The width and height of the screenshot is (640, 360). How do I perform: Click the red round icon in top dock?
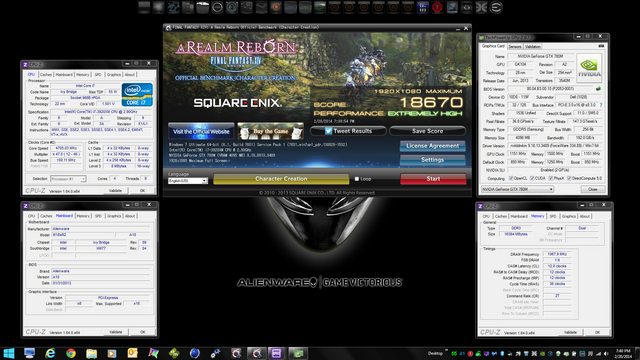[437, 7]
